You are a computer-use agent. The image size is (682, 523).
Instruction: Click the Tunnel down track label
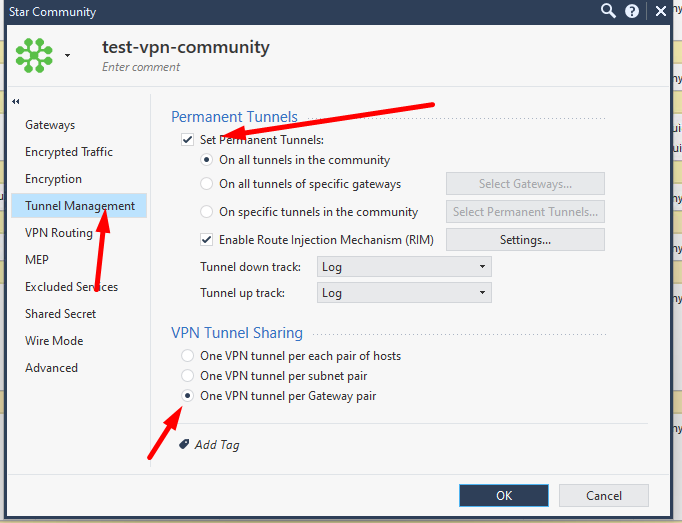click(x=250, y=267)
